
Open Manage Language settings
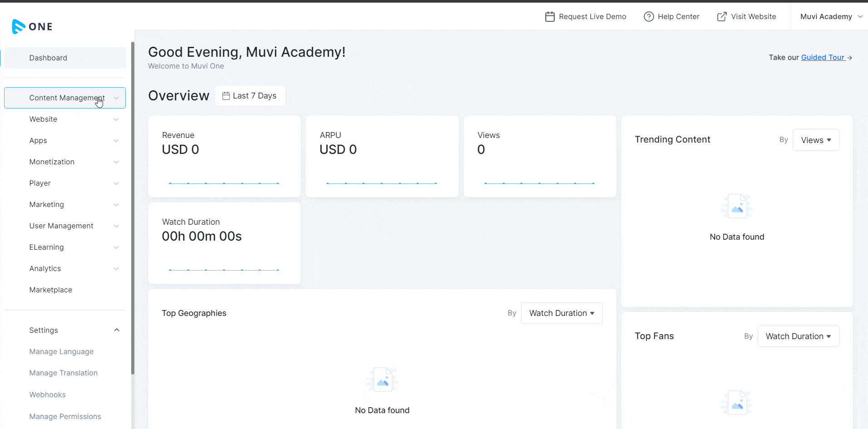[x=61, y=352]
